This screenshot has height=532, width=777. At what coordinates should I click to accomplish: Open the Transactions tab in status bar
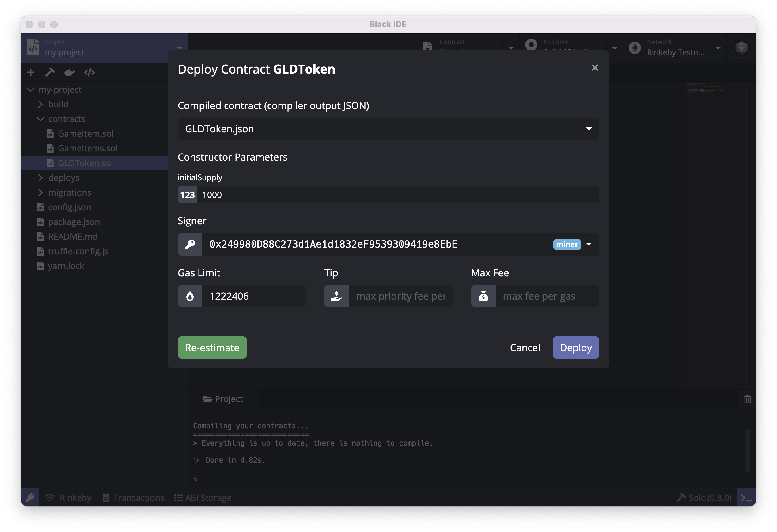[133, 498]
